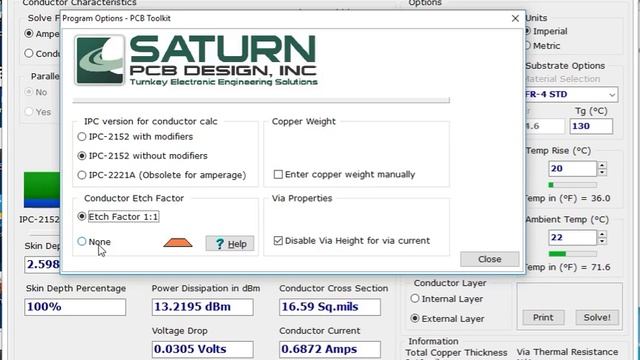The height and width of the screenshot is (360, 640).
Task: Decrease Temp Rise with down arrow
Action: point(602,172)
